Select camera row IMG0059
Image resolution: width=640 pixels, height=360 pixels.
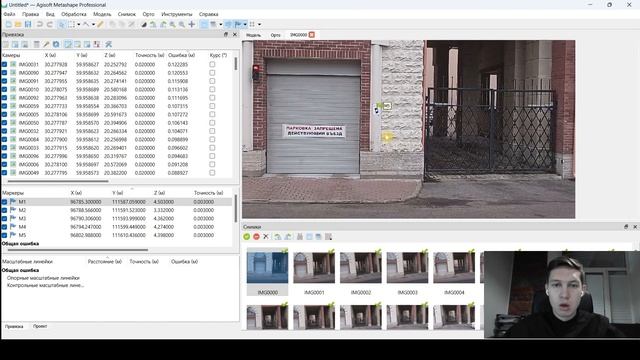click(116, 106)
